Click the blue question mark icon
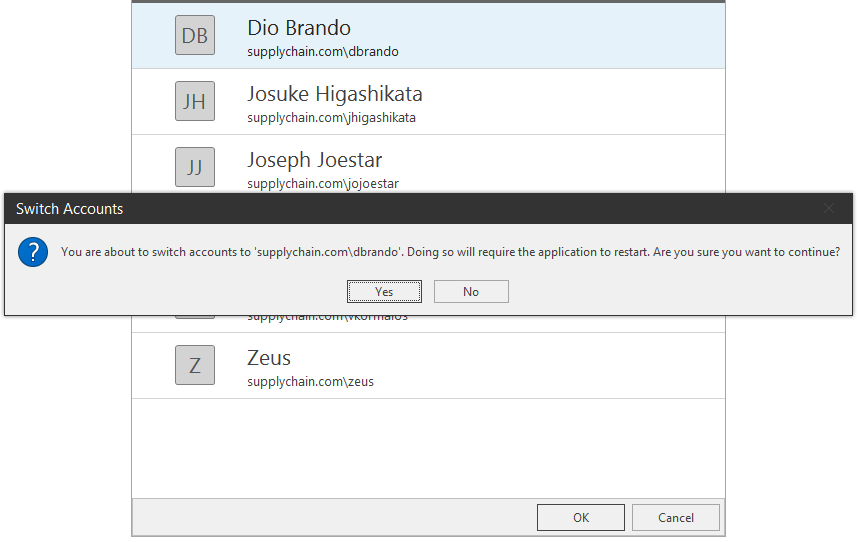 [x=33, y=252]
